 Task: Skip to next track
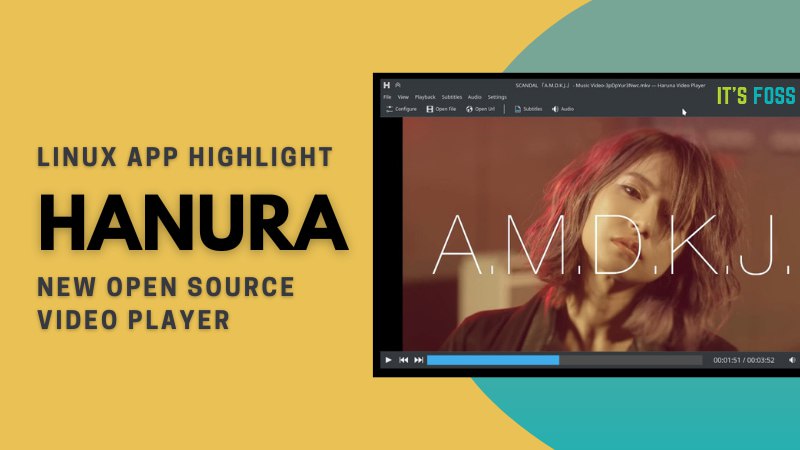click(x=419, y=360)
